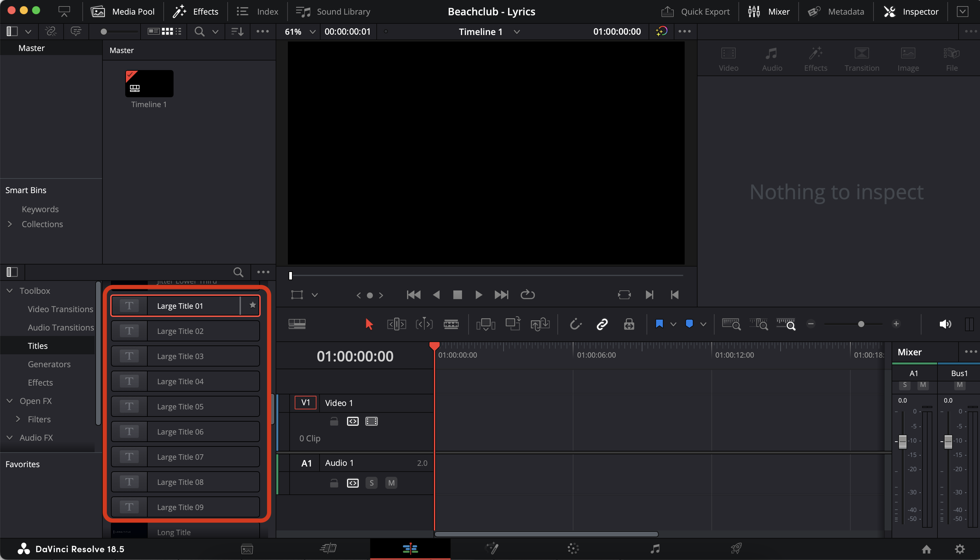This screenshot has height=560, width=980.
Task: Mute the Audio 1 track header
Action: [391, 483]
